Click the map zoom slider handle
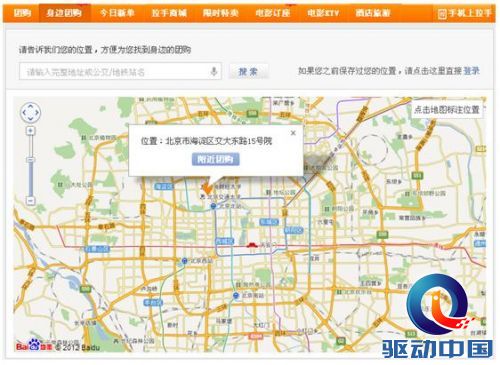This screenshot has width=500, height=365. tap(30, 160)
